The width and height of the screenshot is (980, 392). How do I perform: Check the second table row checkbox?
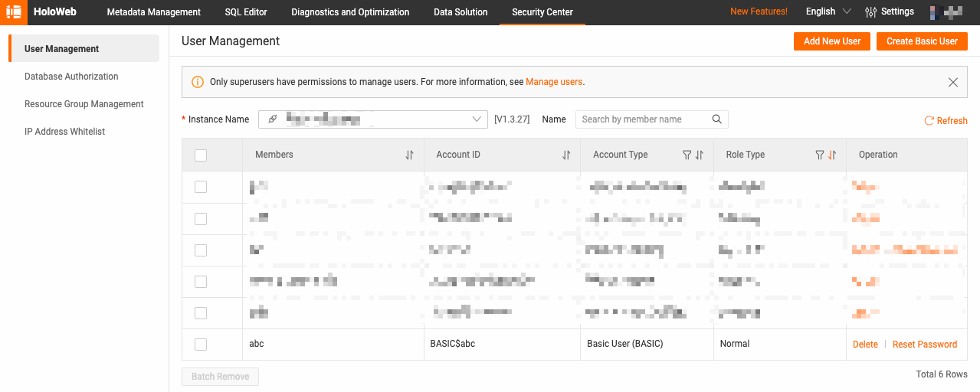pos(201,219)
